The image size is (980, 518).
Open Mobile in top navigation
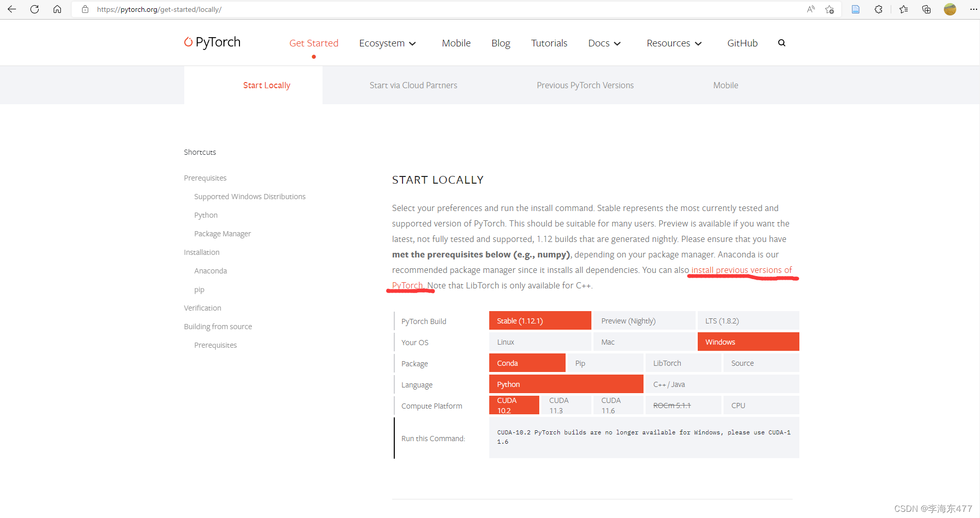(x=456, y=43)
